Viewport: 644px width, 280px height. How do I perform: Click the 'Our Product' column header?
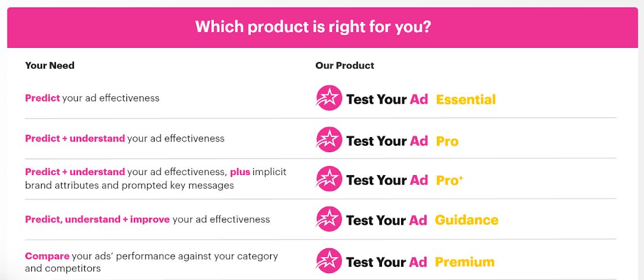click(x=345, y=65)
